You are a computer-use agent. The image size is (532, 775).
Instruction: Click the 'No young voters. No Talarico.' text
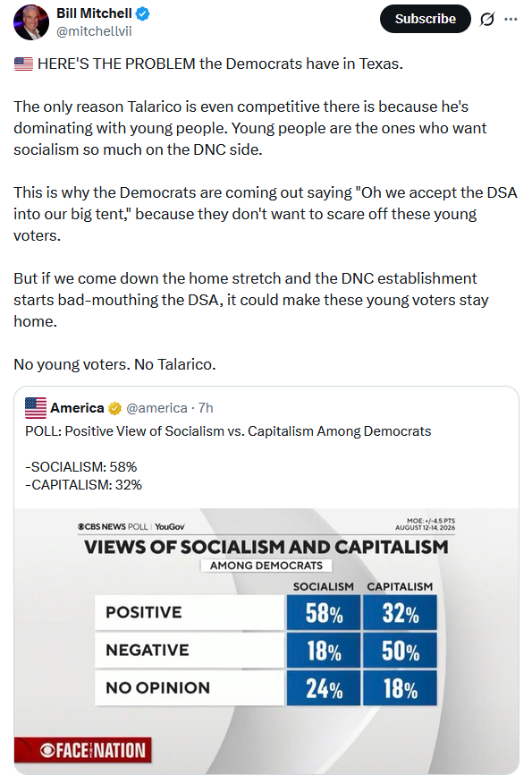(x=114, y=364)
